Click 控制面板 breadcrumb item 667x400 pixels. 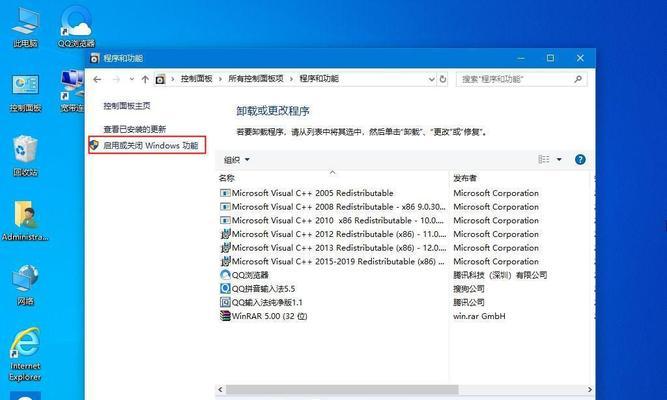click(x=197, y=79)
